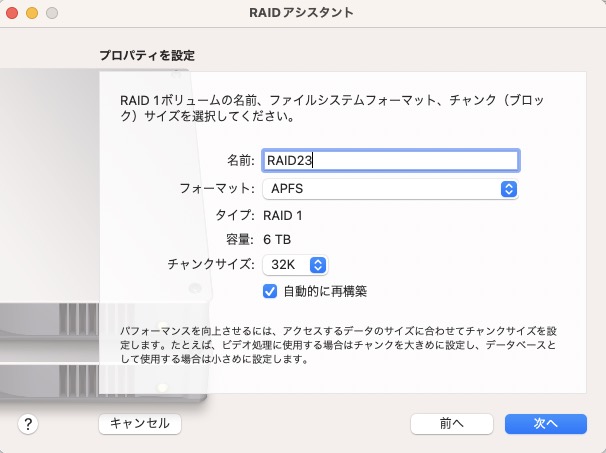Click the 6 TB capacity value

coord(277,240)
